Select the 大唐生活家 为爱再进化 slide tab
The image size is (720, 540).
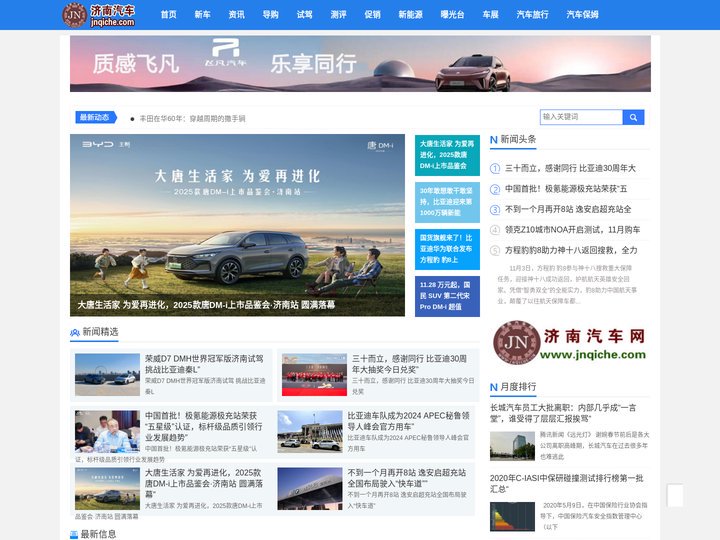(447, 155)
